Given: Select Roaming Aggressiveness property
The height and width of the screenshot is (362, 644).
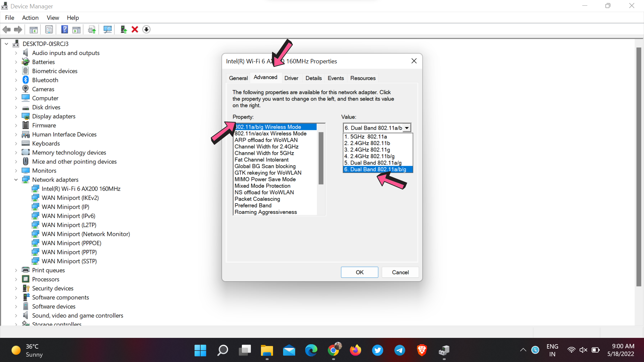Looking at the screenshot, I should 265,212.
